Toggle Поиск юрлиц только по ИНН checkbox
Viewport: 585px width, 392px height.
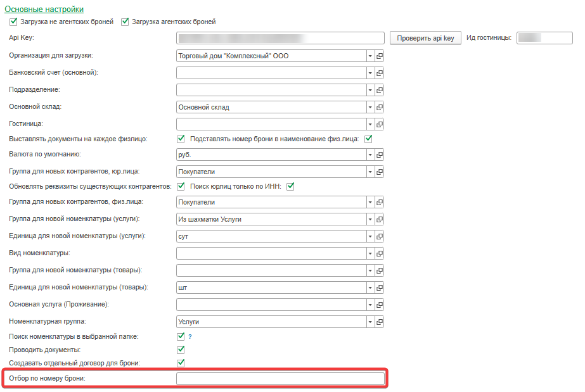pos(292,186)
